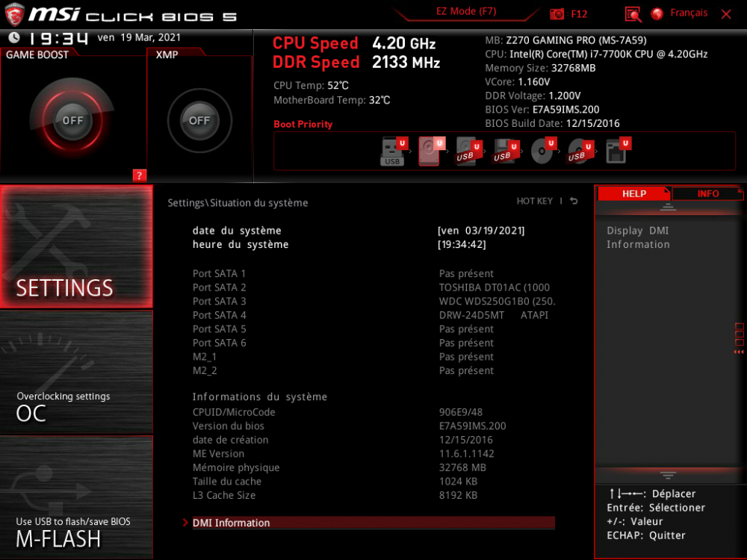Select the Port SATA 6 row

[373, 343]
